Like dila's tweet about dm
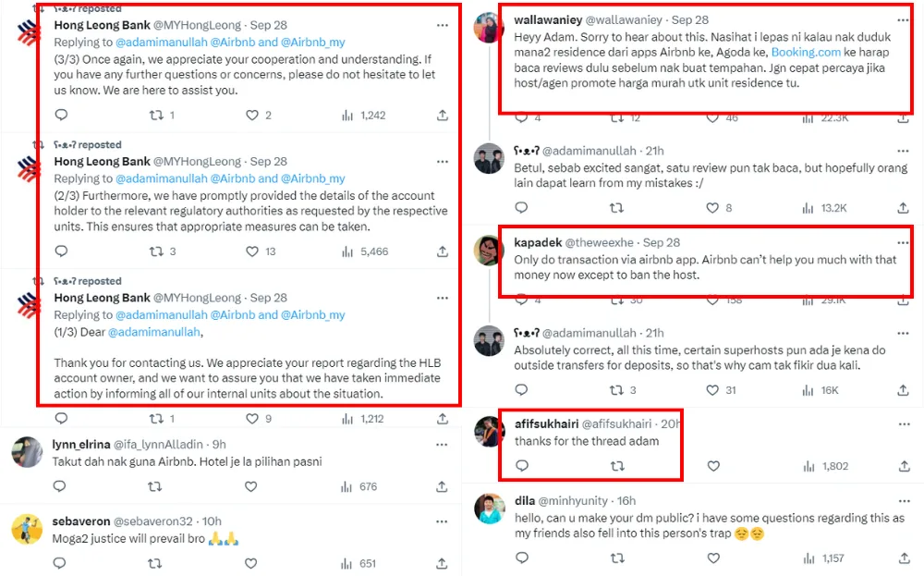Viewport: 924px width, 576px height. 712,558
